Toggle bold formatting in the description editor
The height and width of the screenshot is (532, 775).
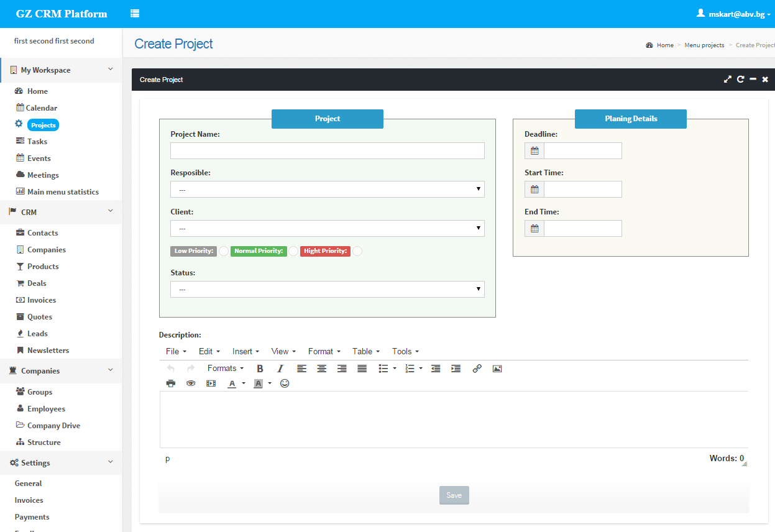(259, 369)
